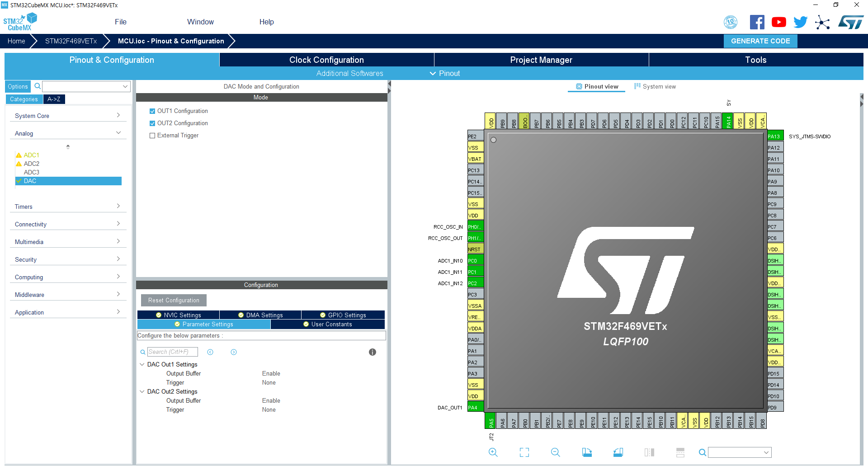
Task: Expand Timers category
Action: click(x=68, y=207)
